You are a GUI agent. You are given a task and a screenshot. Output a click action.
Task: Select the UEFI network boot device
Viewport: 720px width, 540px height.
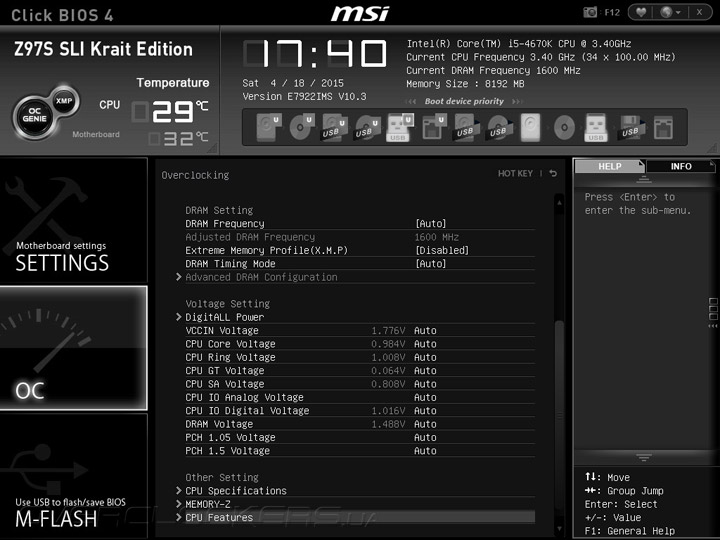pyautogui.click(x=434, y=127)
